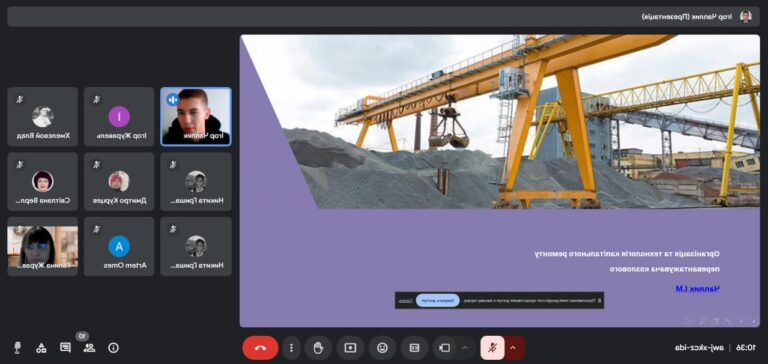Select the Ігор Чаплик video tile
Image resolution: width=768 pixels, height=364 pixels.
pos(196,117)
